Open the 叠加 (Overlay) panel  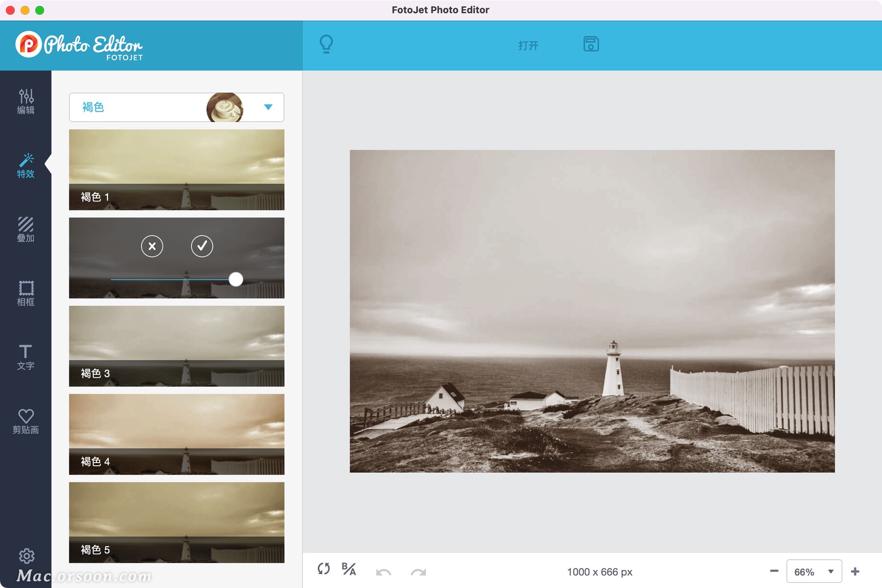pyautogui.click(x=26, y=229)
